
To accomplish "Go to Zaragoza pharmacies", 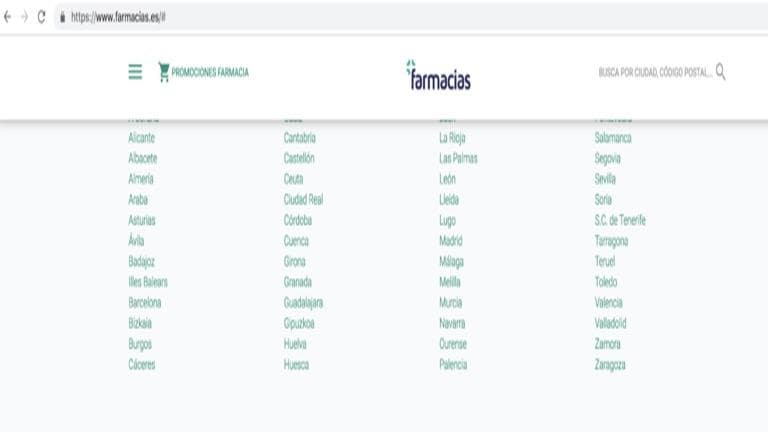I will pyautogui.click(x=610, y=364).
